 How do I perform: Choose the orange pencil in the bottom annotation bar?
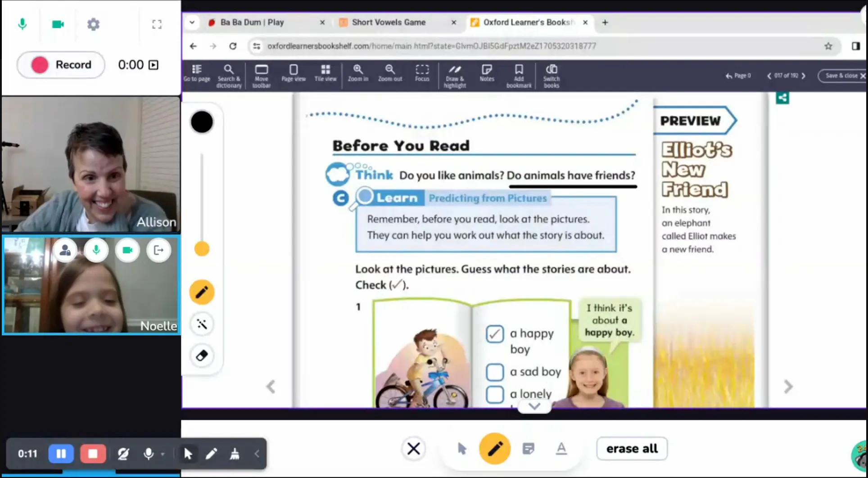[x=495, y=449]
